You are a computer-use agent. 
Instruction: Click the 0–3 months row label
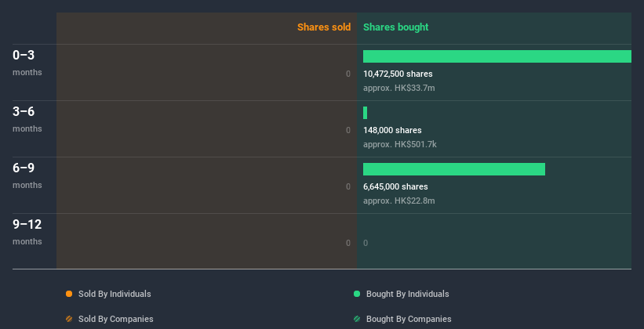point(27,63)
